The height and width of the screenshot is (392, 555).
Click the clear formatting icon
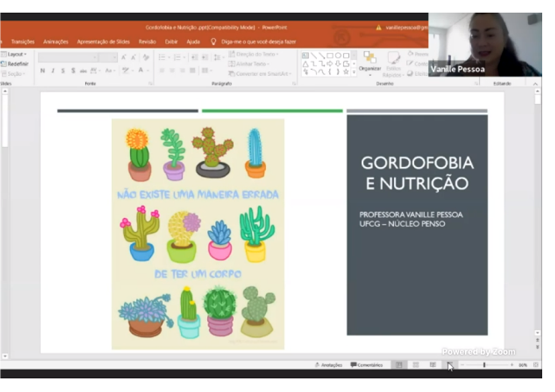(x=146, y=57)
